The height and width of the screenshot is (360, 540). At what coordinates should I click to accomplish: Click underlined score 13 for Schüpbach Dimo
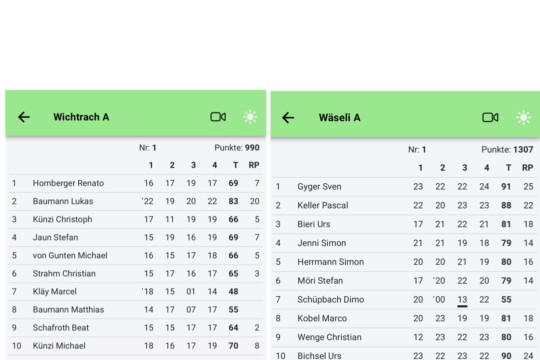462,300
